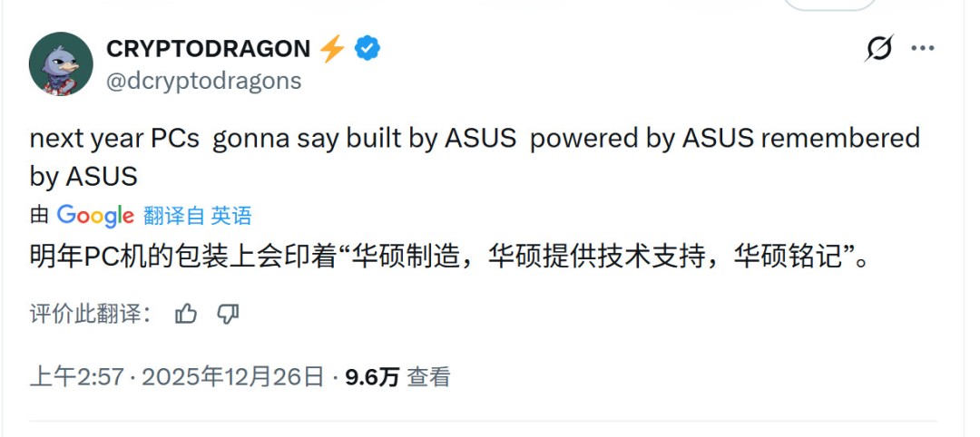Screen dimensions: 980x437
Task: Click the 查看 views label
Action: (x=428, y=377)
